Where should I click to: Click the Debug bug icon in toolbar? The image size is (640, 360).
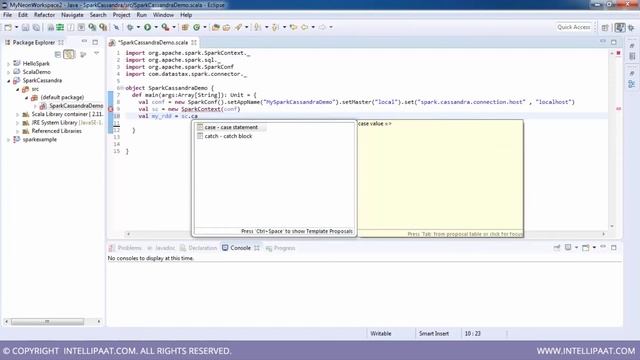(130, 27)
